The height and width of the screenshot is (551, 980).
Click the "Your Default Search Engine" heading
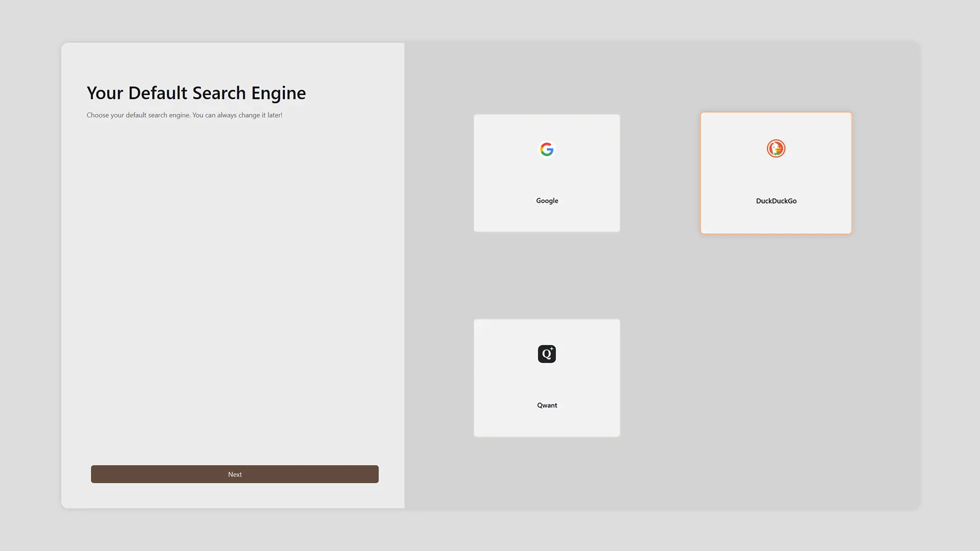click(196, 93)
